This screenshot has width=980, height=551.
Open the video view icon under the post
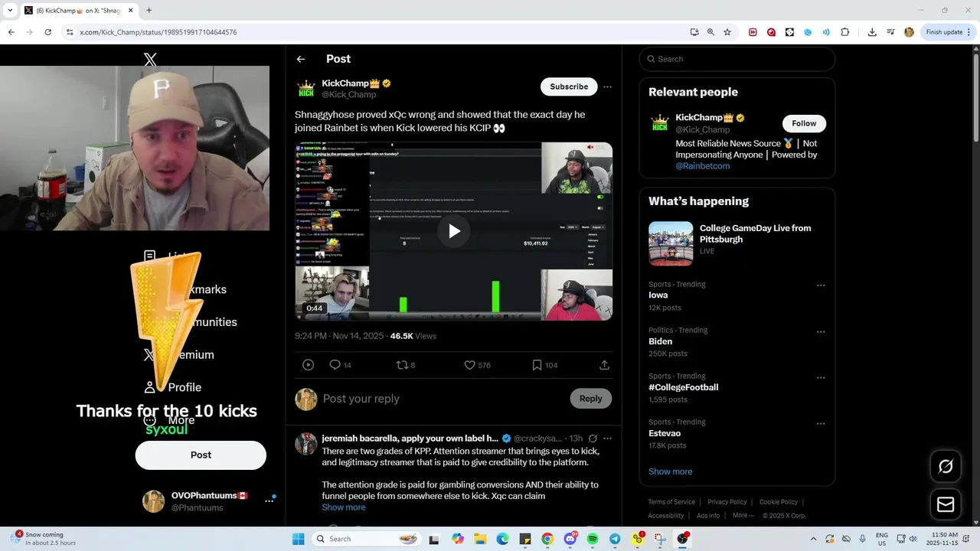[308, 365]
